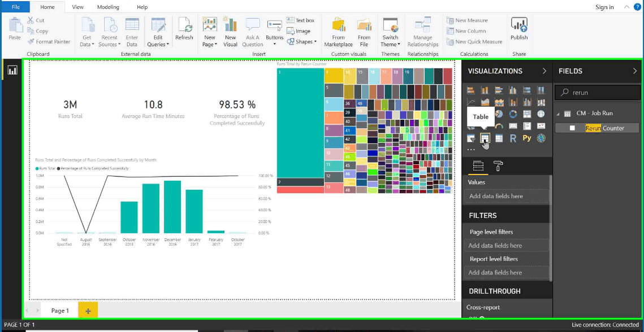Select the Table visualization icon
The image size is (644, 332).
pos(485,138)
